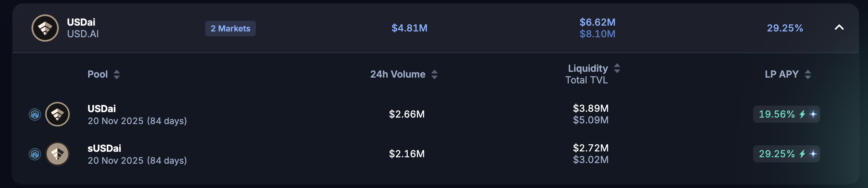
Task: Click the lightning bolt icon on 19.56% APY
Action: [802, 114]
